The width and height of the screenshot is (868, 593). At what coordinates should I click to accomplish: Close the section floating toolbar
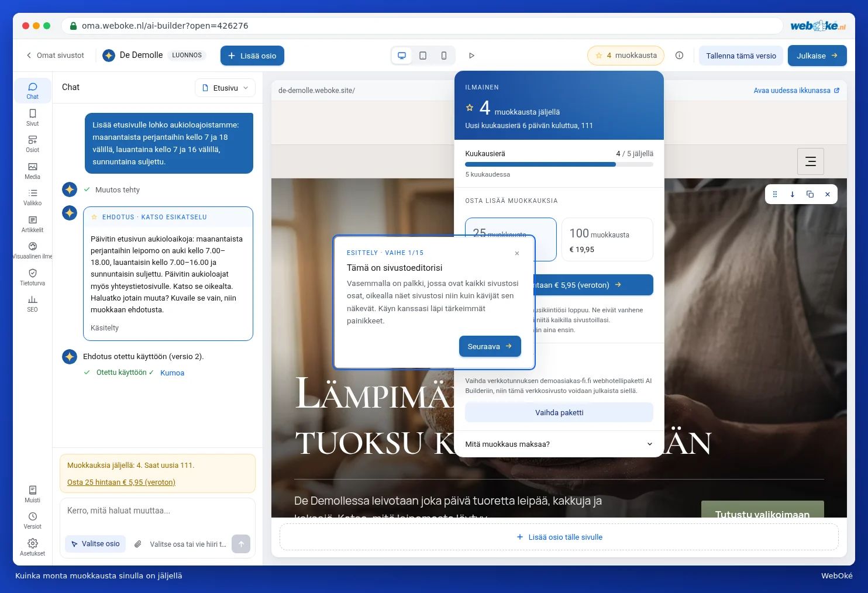828,194
